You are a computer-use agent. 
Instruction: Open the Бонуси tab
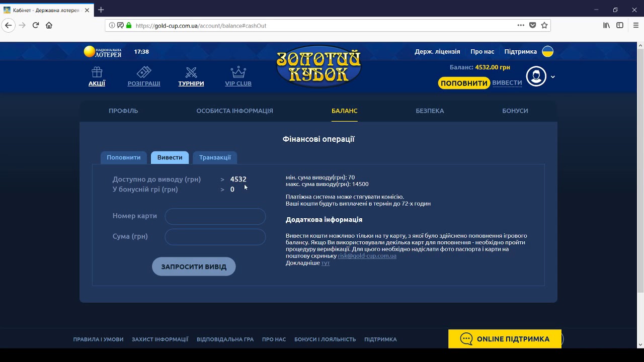coord(515,111)
